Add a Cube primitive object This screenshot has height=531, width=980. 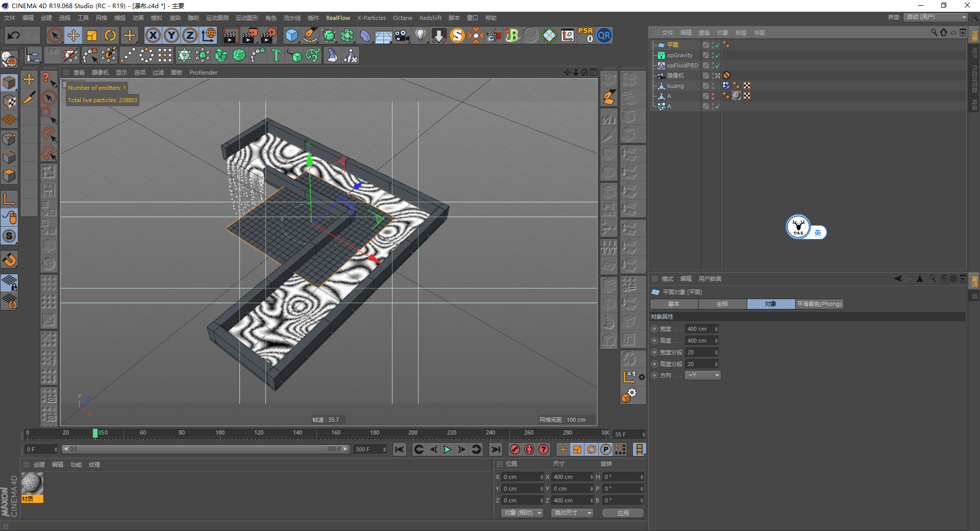click(291, 35)
